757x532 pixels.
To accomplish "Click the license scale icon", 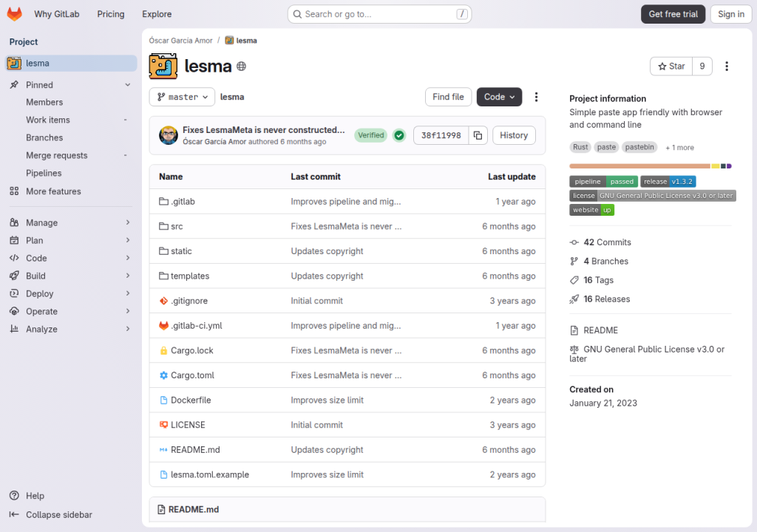I will [574, 349].
